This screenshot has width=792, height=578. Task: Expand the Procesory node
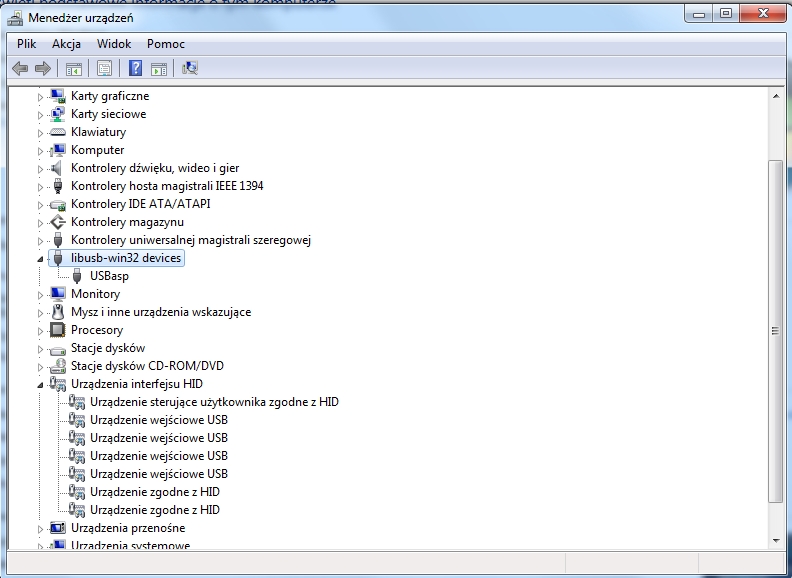(x=40, y=331)
